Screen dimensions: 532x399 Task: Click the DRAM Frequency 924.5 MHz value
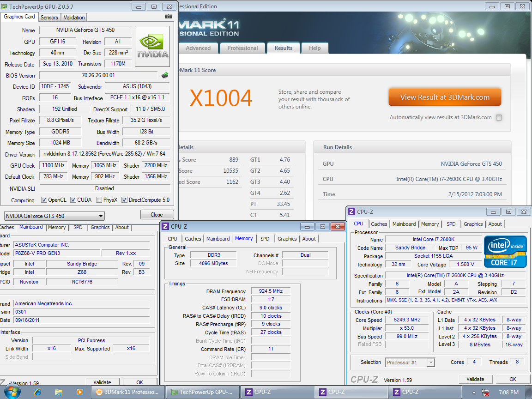[x=271, y=291]
